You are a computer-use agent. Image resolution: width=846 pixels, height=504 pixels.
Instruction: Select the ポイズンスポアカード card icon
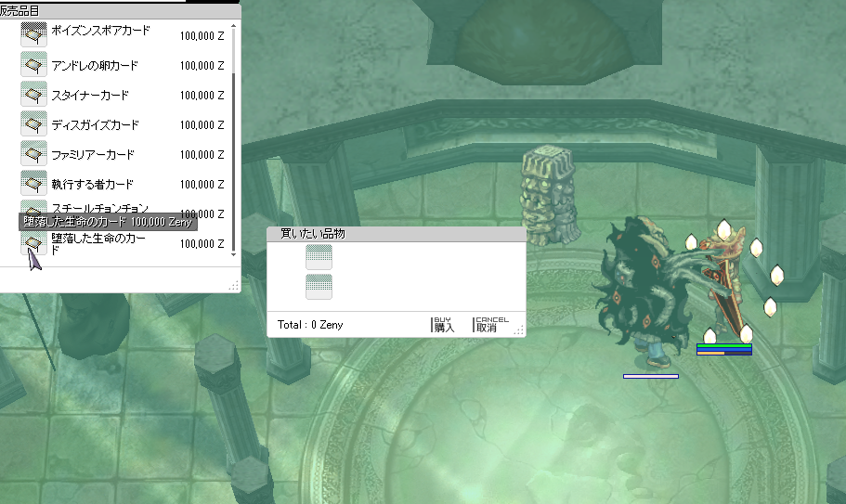click(x=33, y=34)
